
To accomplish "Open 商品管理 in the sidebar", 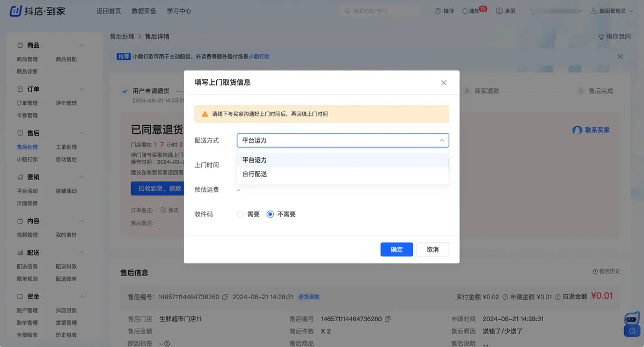I will pos(27,59).
